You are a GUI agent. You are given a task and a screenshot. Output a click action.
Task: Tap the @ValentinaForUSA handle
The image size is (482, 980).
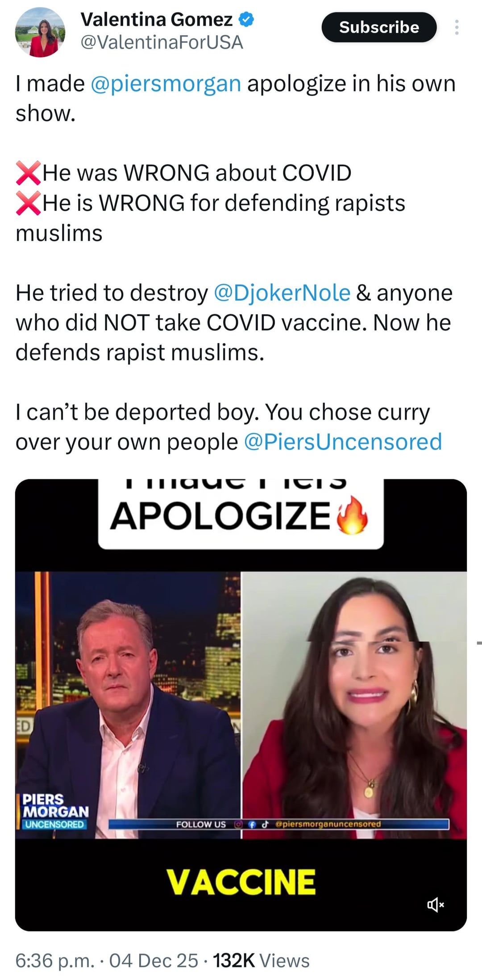pos(162,42)
